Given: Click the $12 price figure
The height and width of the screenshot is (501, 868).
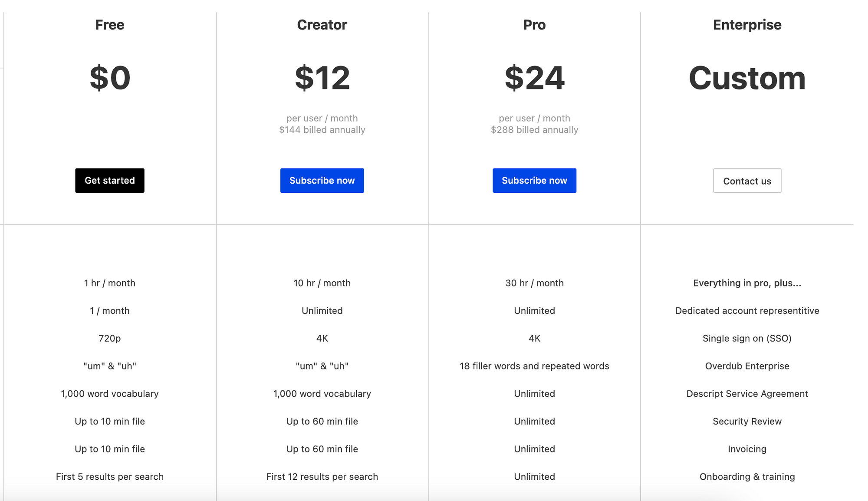Looking at the screenshot, I should coord(322,78).
